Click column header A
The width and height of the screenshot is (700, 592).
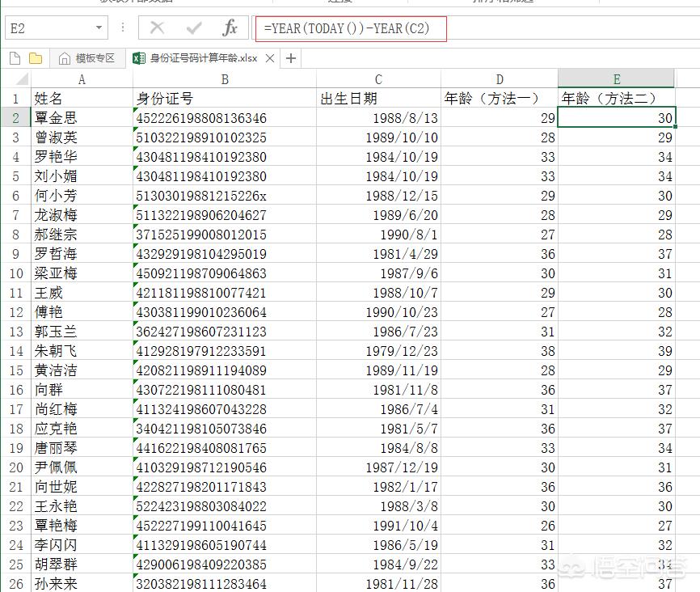[81, 80]
